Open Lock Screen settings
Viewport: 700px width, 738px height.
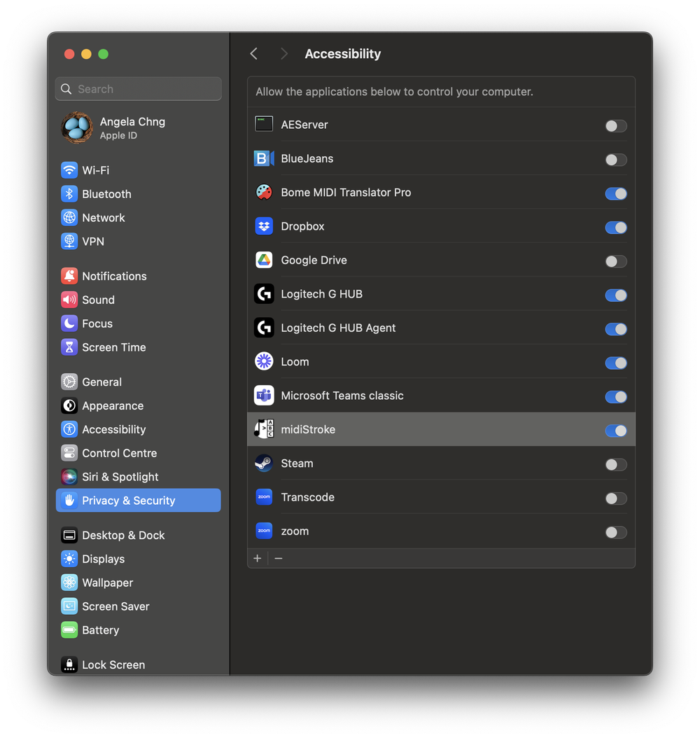(x=139, y=664)
